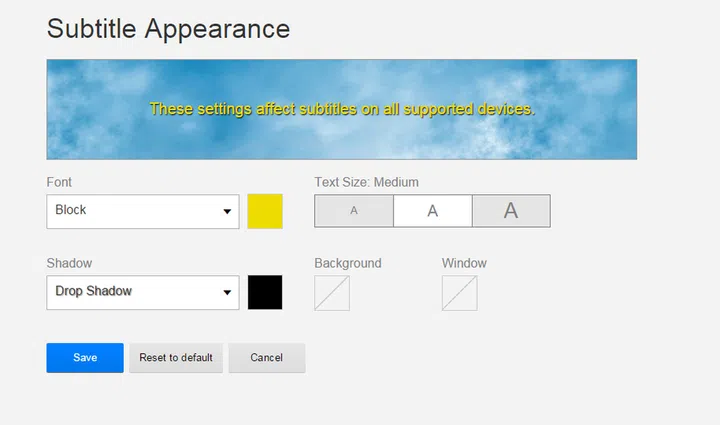
Task: Click the blue Save button
Action: point(85,358)
